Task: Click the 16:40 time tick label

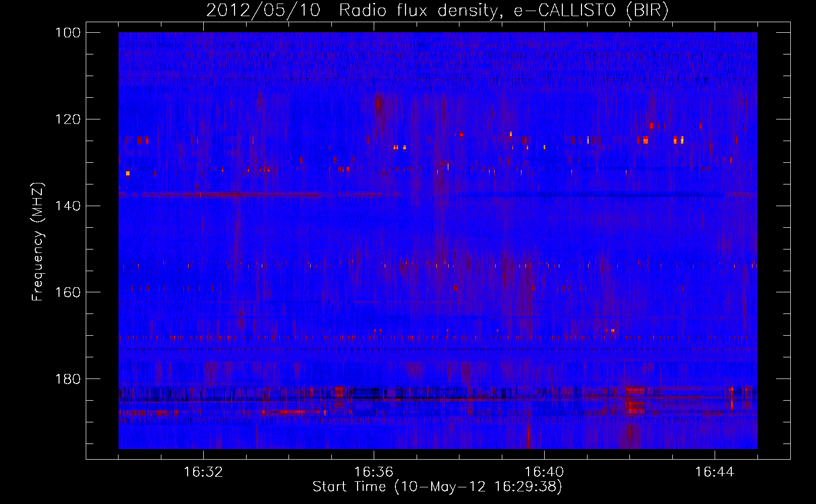Action: pyautogui.click(x=544, y=472)
